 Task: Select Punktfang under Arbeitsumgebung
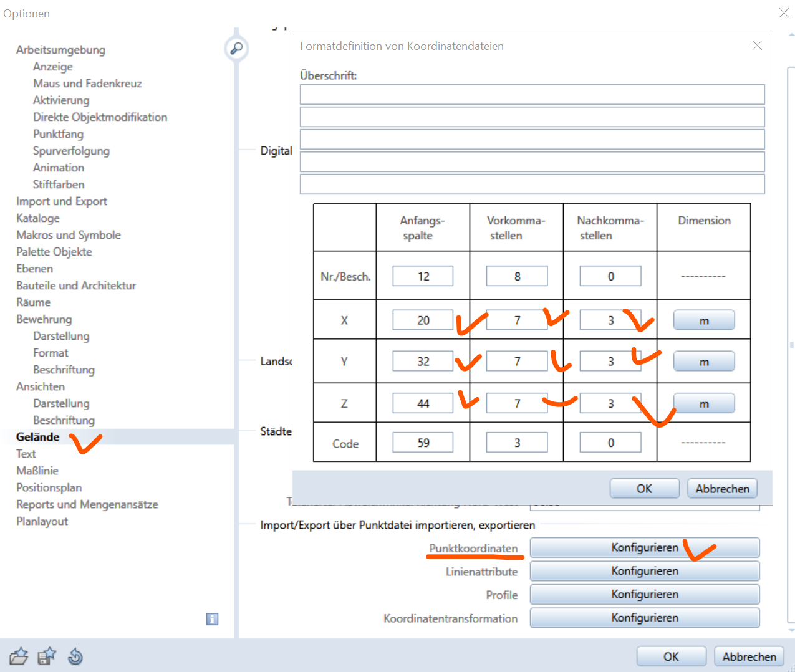pos(58,134)
